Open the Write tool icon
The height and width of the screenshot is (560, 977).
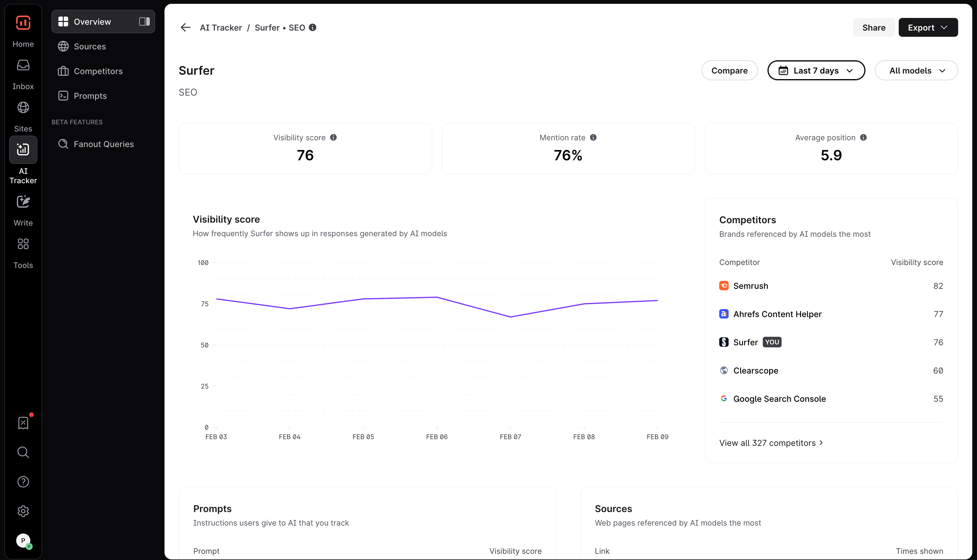23,201
